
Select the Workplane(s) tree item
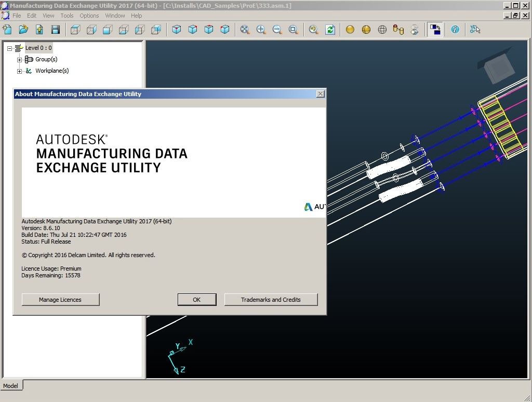[52, 71]
